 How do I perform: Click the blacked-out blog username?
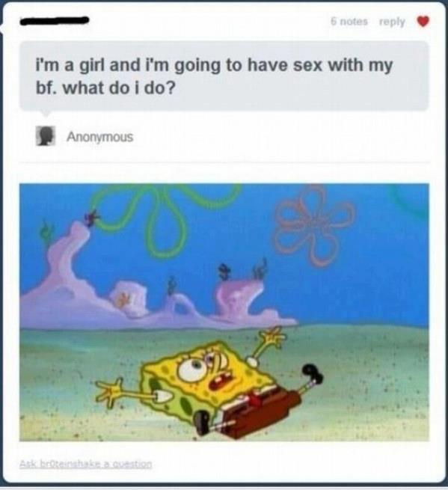coord(55,21)
